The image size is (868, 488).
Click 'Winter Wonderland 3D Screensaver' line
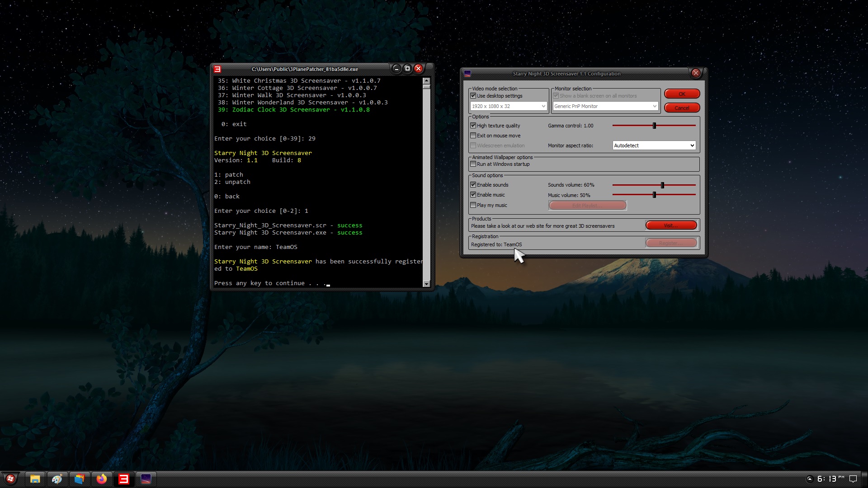(x=303, y=103)
